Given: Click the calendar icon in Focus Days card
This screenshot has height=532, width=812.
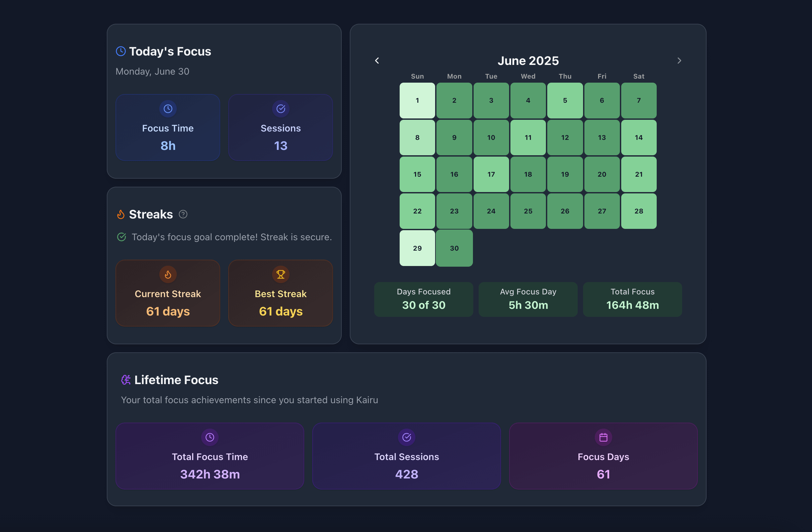Looking at the screenshot, I should click(x=603, y=437).
